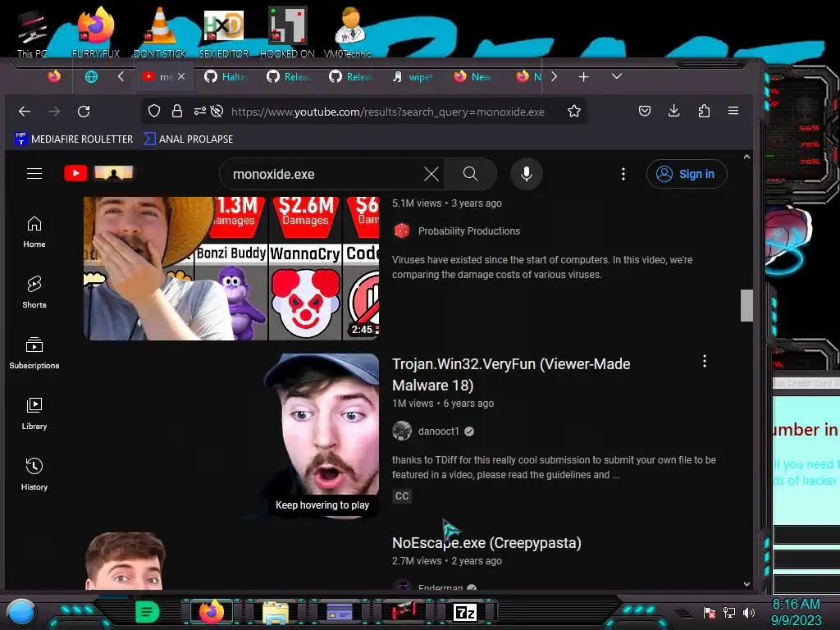This screenshot has width=840, height=630.
Task: Open the SEX EDITOR HxD desktop icon
Action: 224,32
